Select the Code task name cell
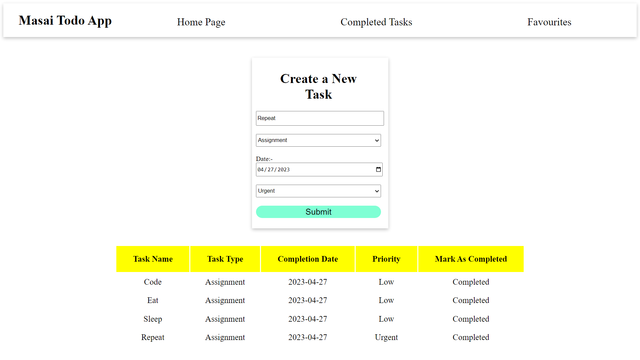Screen dimensions: 640x360 (x=153, y=282)
